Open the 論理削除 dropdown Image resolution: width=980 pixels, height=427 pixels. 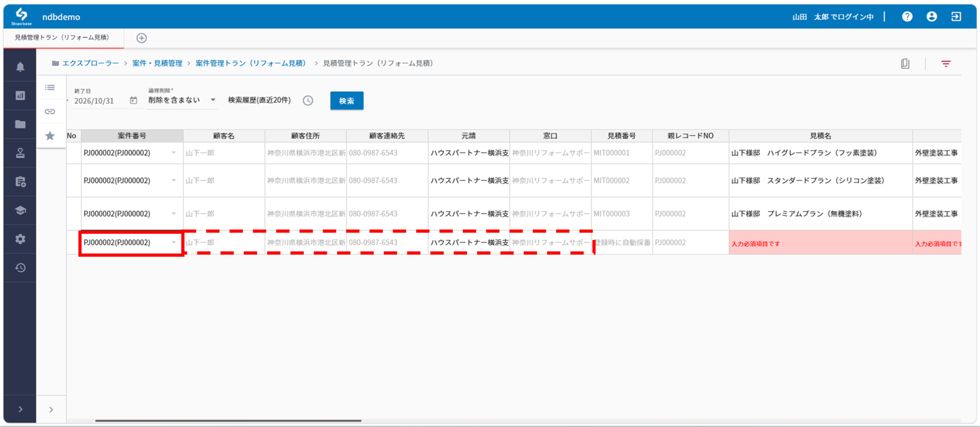click(182, 100)
